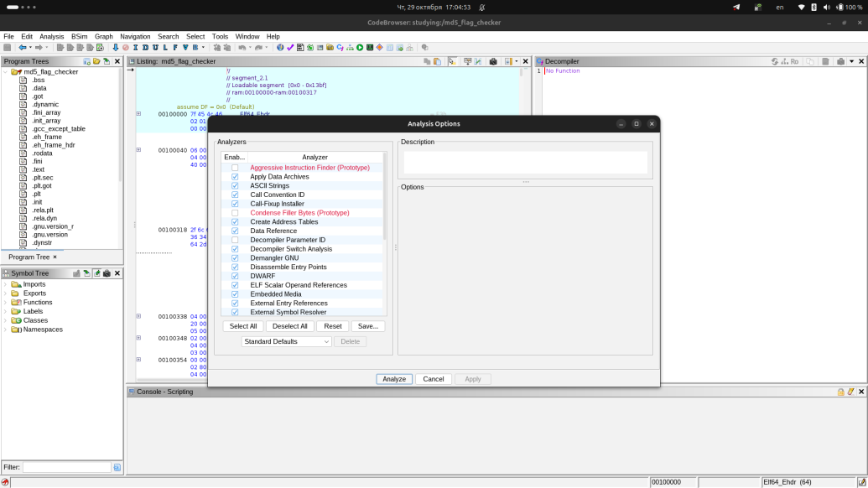This screenshot has width=868, height=488.
Task: Click the Analyzers list vertical scrollbar
Action: coord(385,196)
